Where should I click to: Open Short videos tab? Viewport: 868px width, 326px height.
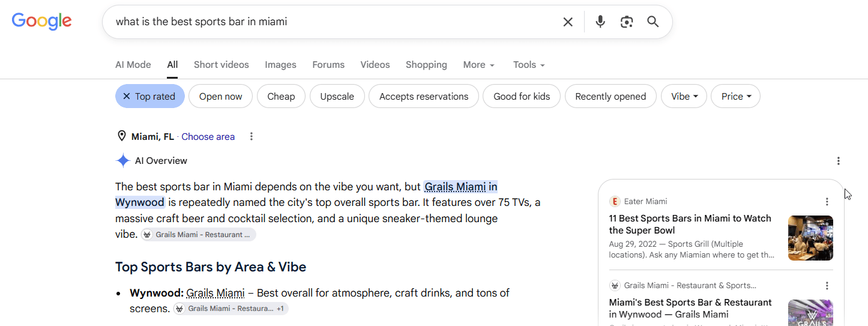222,65
